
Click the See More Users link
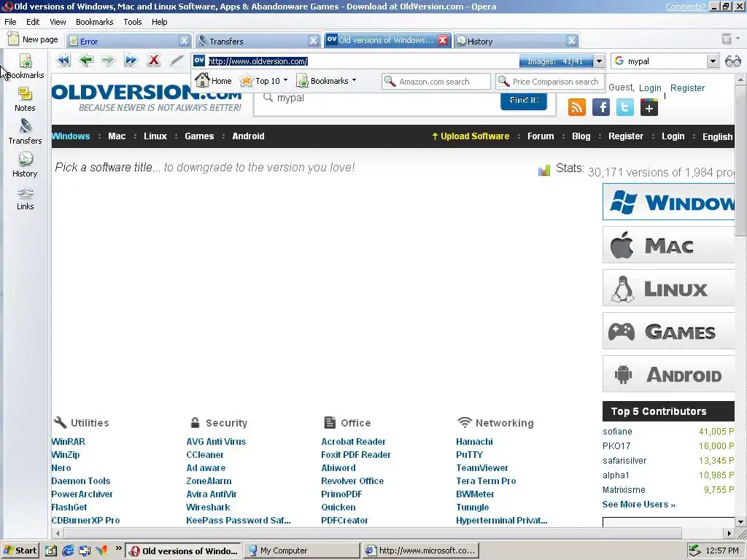coord(638,505)
